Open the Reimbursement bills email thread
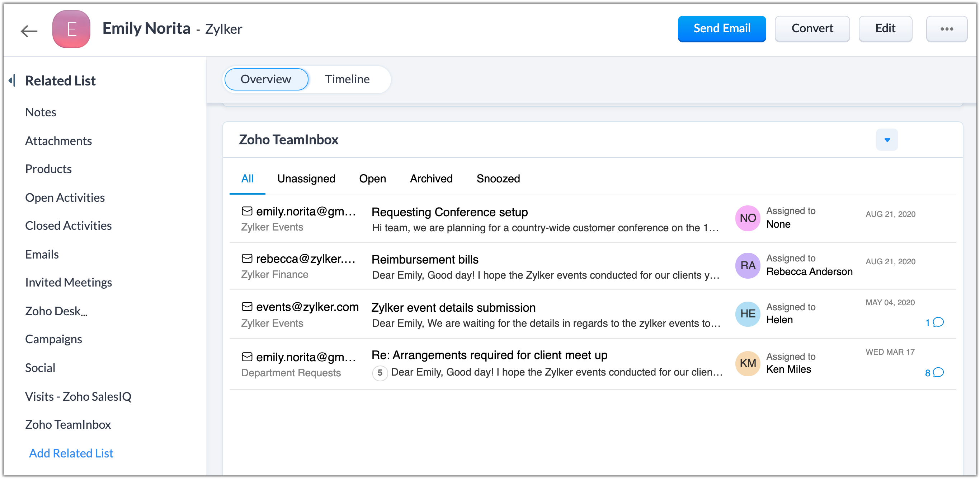This screenshot has height=479, width=980. [425, 260]
